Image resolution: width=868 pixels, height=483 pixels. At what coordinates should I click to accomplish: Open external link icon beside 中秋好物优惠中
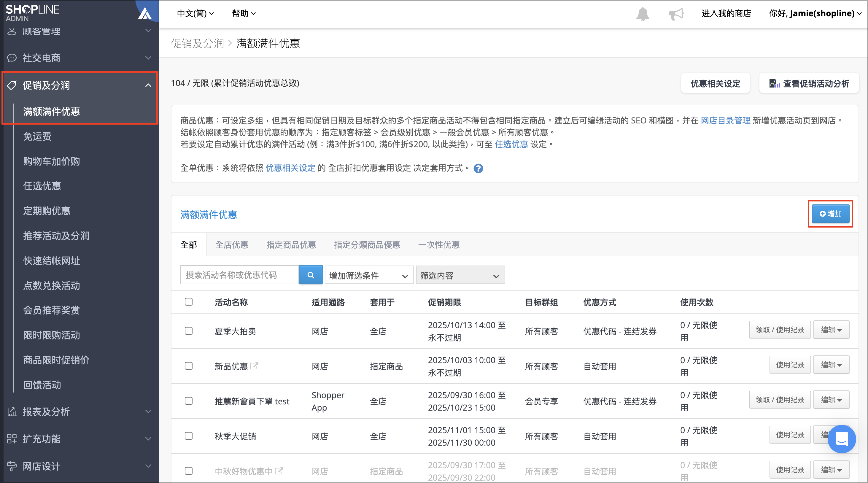(279, 471)
